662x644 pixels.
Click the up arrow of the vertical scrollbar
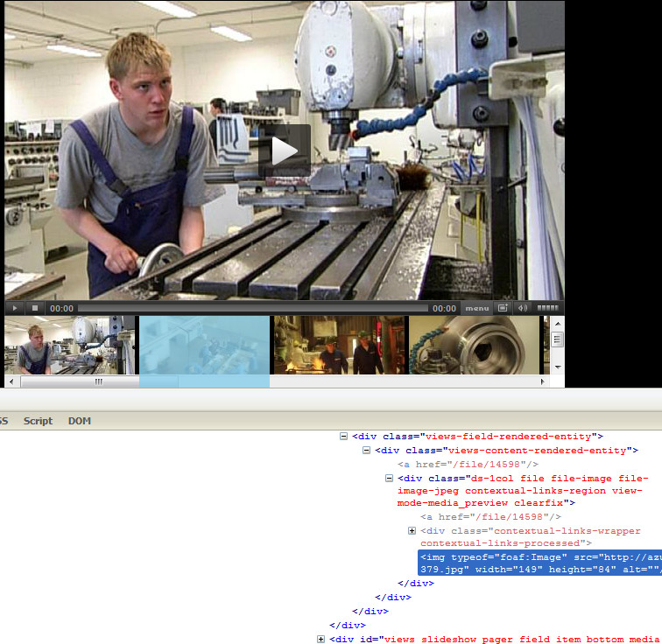[558, 324]
